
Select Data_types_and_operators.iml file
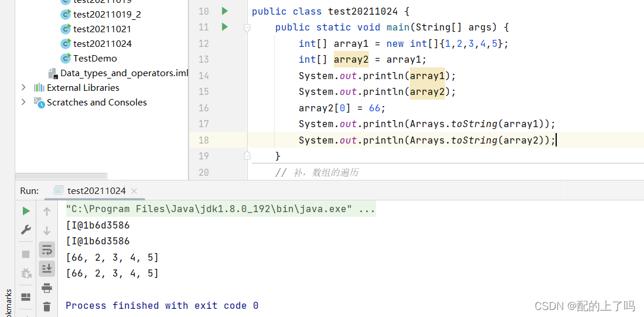(124, 73)
